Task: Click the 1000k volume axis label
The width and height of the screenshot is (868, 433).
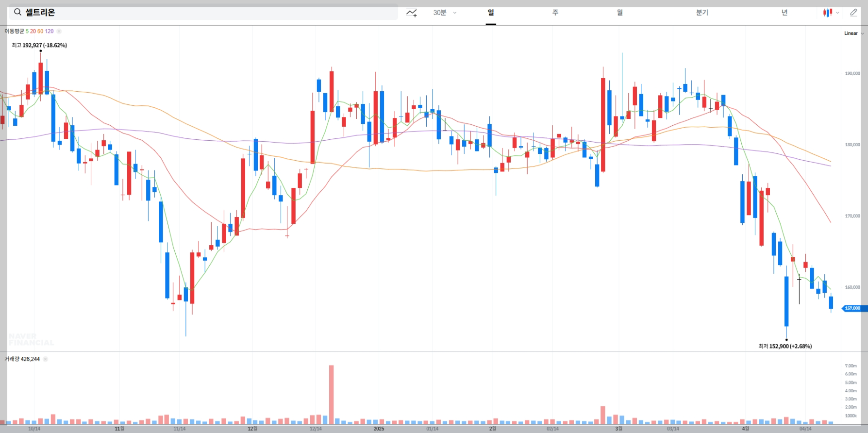Action: [x=851, y=416]
